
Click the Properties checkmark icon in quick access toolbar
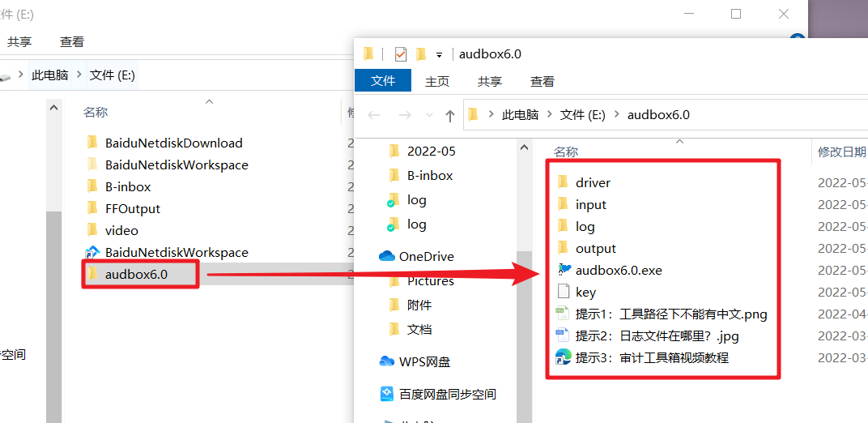(x=401, y=54)
